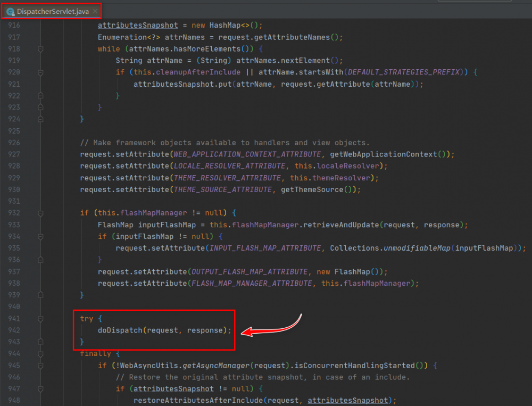
Task: Click the fold end marker at line 923
Action: (x=40, y=107)
